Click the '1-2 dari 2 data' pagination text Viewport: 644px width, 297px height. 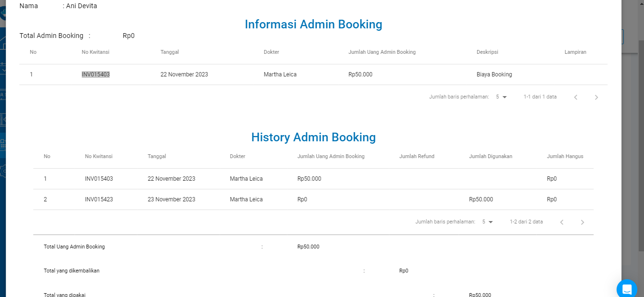pyautogui.click(x=526, y=222)
